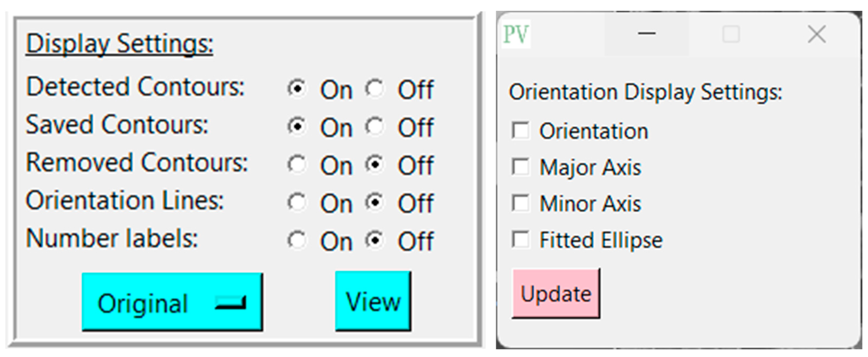Set Saved Contours to Off

(x=375, y=127)
